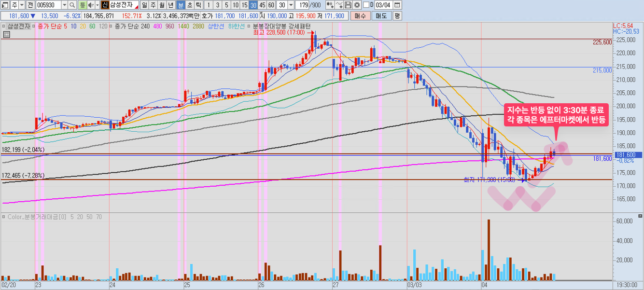This screenshot has width=644, height=290.
Task: Click current price 181,600 in quote bar
Action: pos(19,16)
